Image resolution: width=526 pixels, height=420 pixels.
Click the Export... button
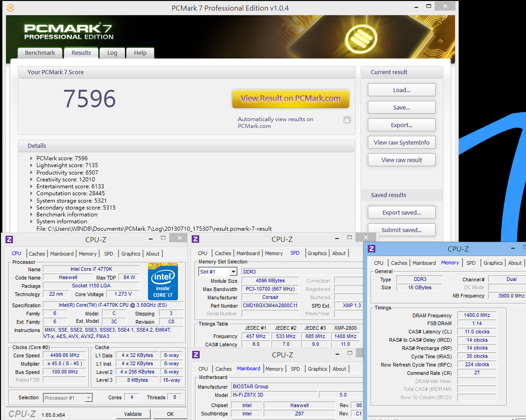click(x=402, y=125)
